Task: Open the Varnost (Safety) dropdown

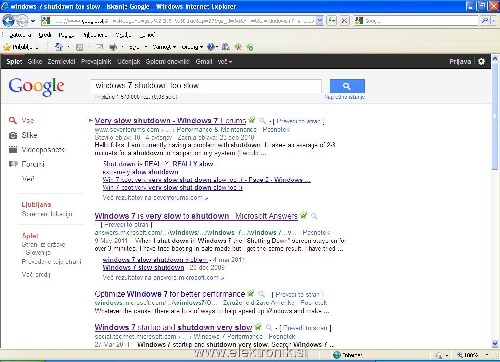Action: pyautogui.click(x=164, y=47)
